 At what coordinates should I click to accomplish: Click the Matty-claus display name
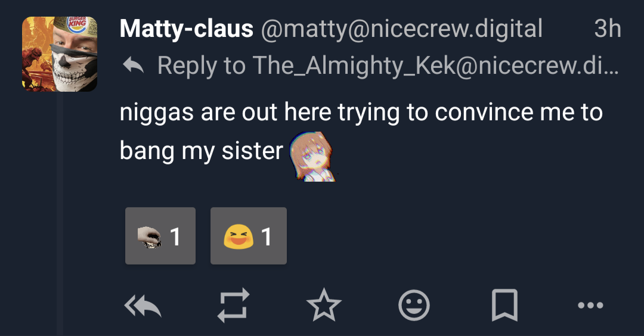click(187, 29)
